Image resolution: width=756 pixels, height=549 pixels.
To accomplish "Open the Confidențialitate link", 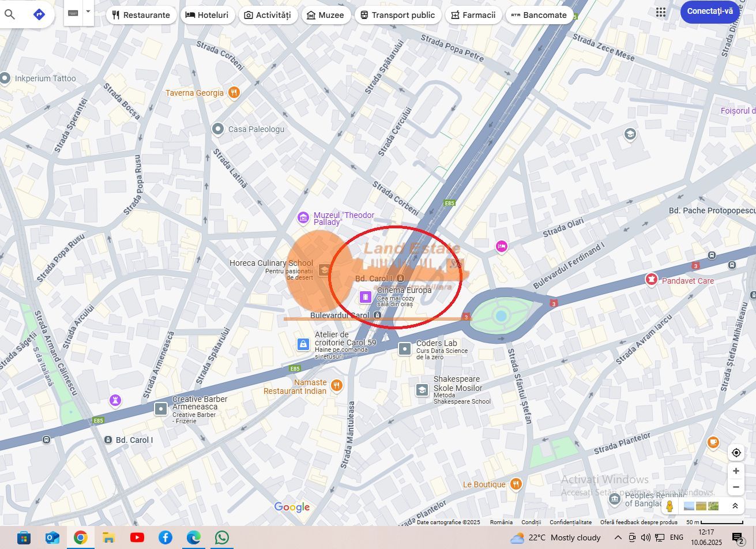I will 570,522.
